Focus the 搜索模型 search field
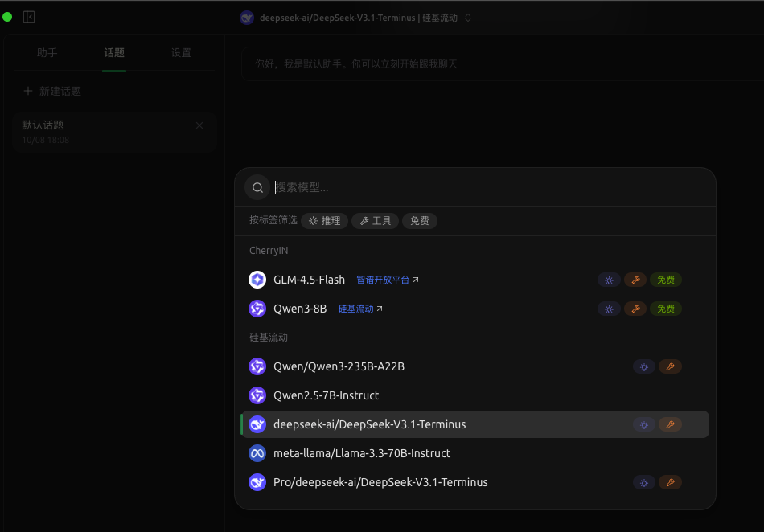764x532 pixels. 490,187
